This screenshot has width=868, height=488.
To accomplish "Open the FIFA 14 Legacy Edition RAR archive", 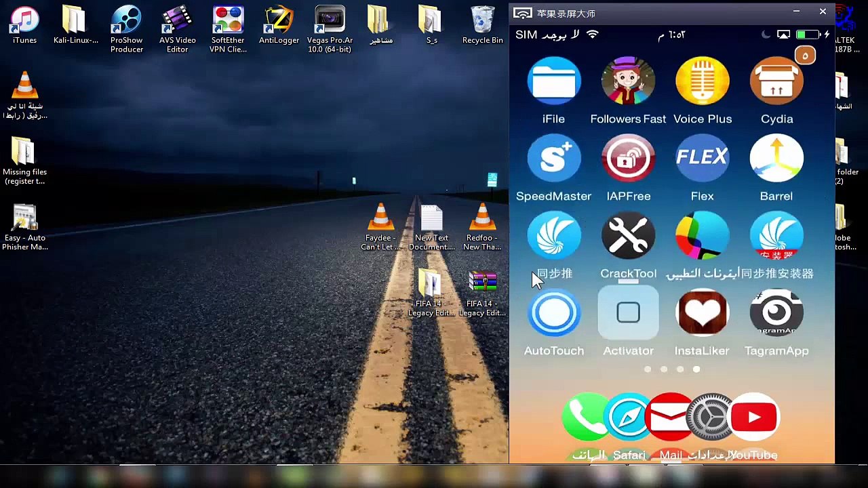I will tap(482, 293).
